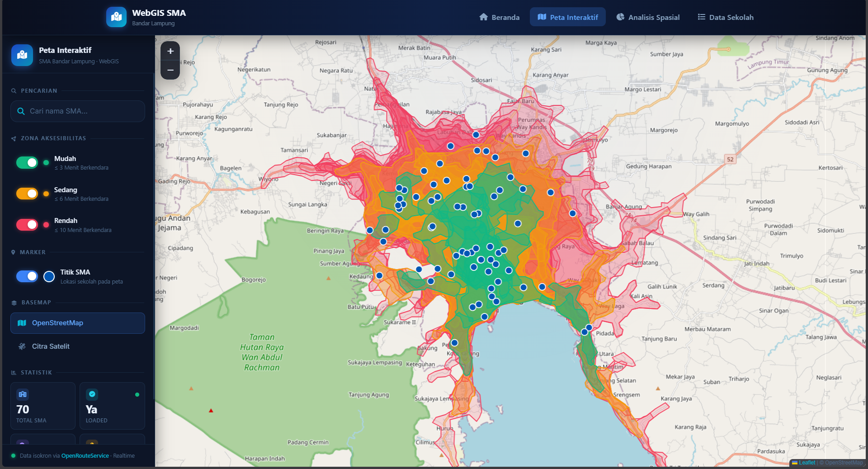Open the Analisis Spasial page
Screen dimensions: 868x469
(x=648, y=17)
